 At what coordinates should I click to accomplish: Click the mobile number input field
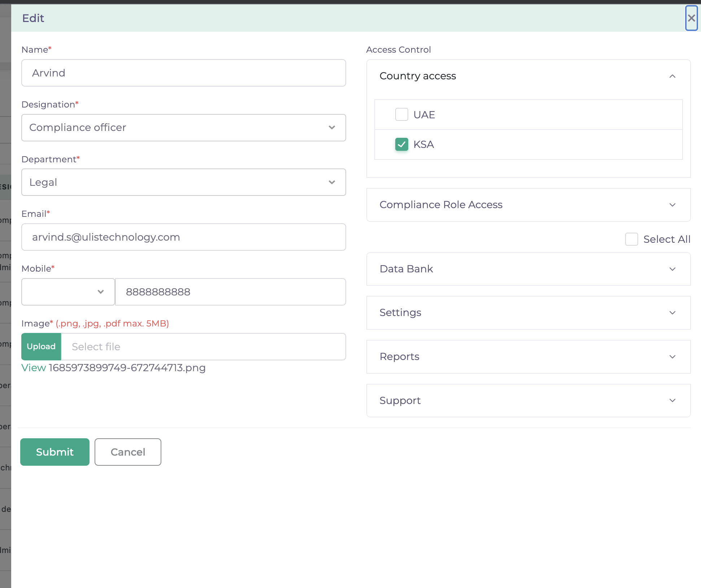[x=230, y=292]
